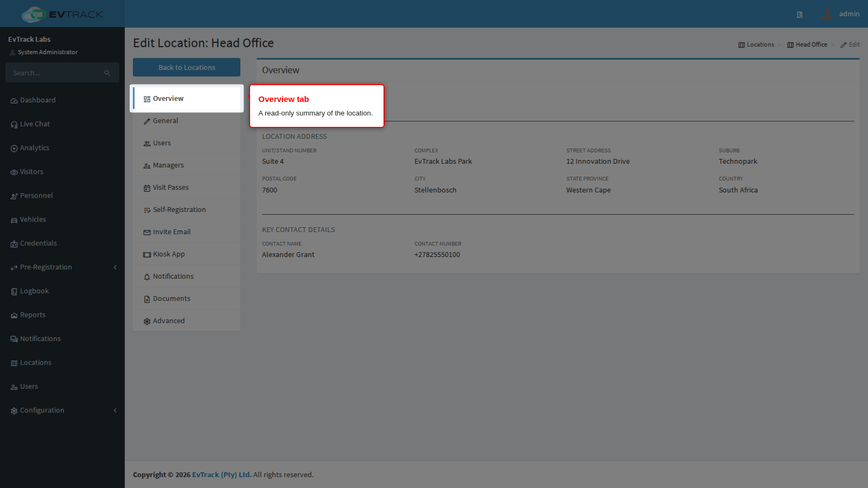Open the Managers tab
Viewport: 868px width, 488px height.
[x=187, y=165]
